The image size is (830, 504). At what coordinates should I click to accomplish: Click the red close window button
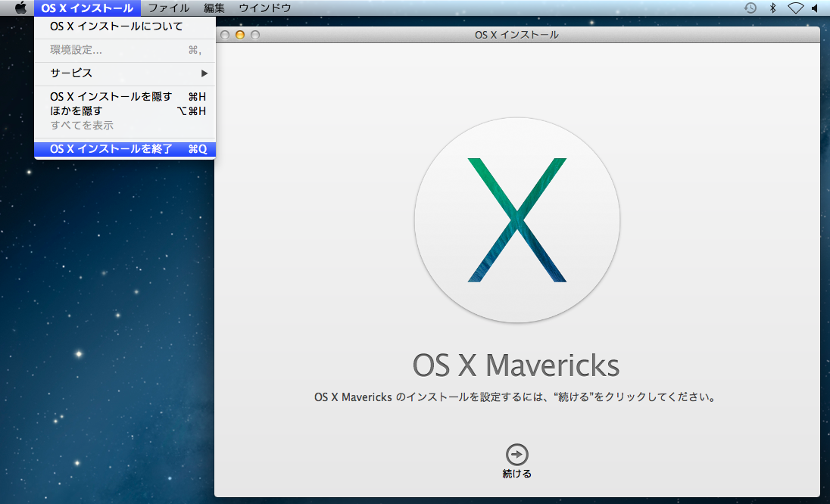click(x=225, y=35)
